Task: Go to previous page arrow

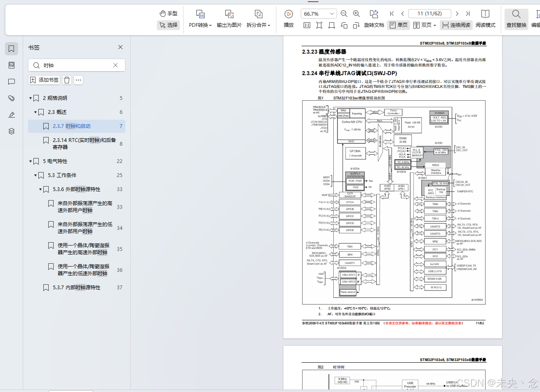Action: coord(403,14)
